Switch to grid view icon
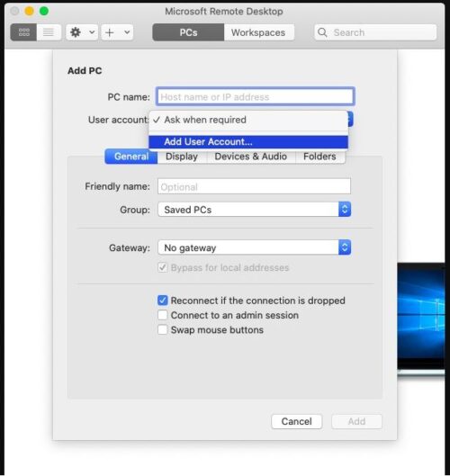 [23, 32]
